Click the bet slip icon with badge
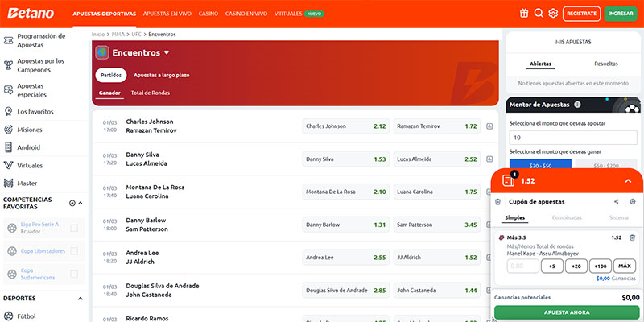 coord(509,180)
